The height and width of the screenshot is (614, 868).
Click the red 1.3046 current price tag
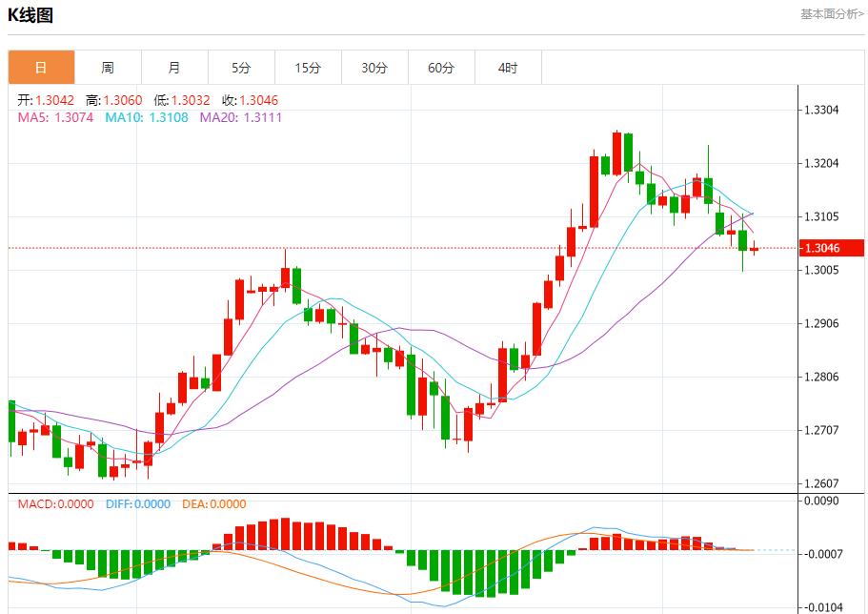pos(820,248)
